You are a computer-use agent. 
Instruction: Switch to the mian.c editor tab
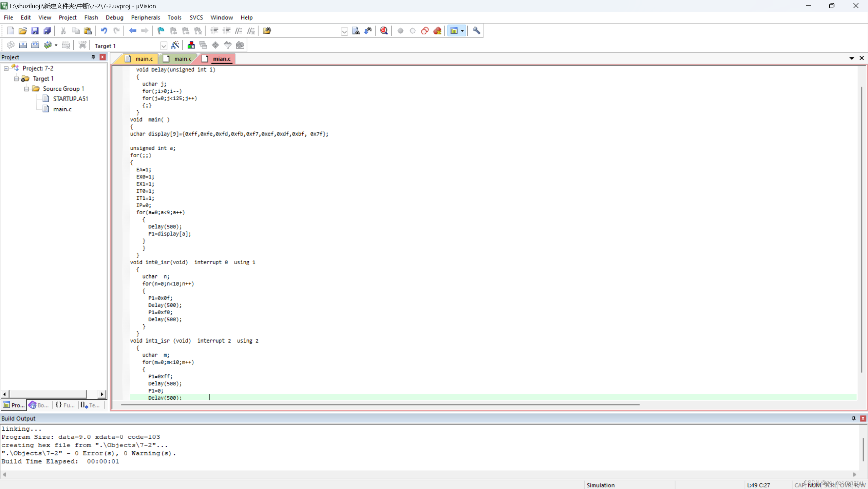coord(221,59)
